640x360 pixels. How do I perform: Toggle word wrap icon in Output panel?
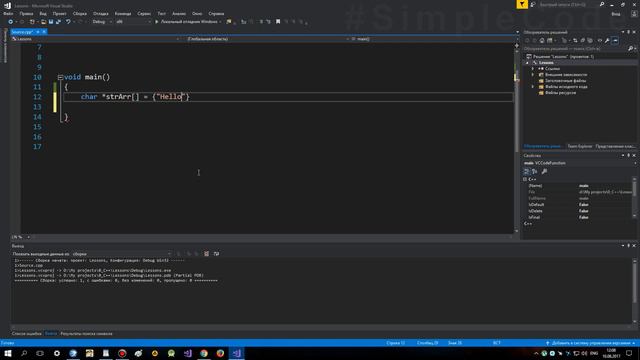[x=216, y=254]
